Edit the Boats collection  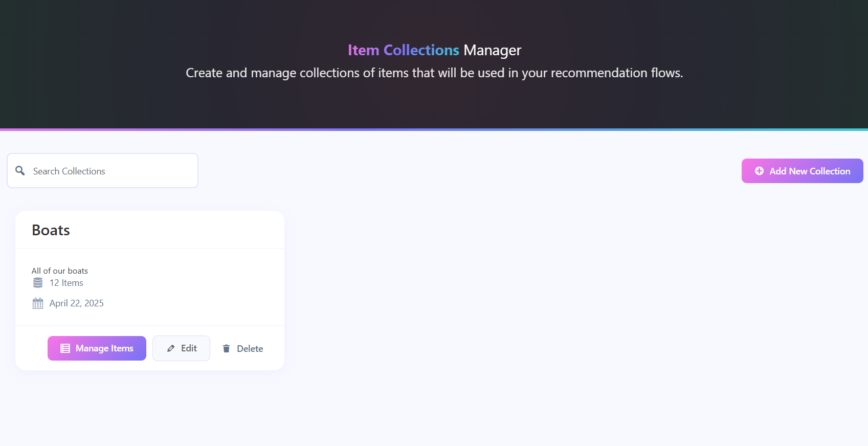click(x=181, y=348)
